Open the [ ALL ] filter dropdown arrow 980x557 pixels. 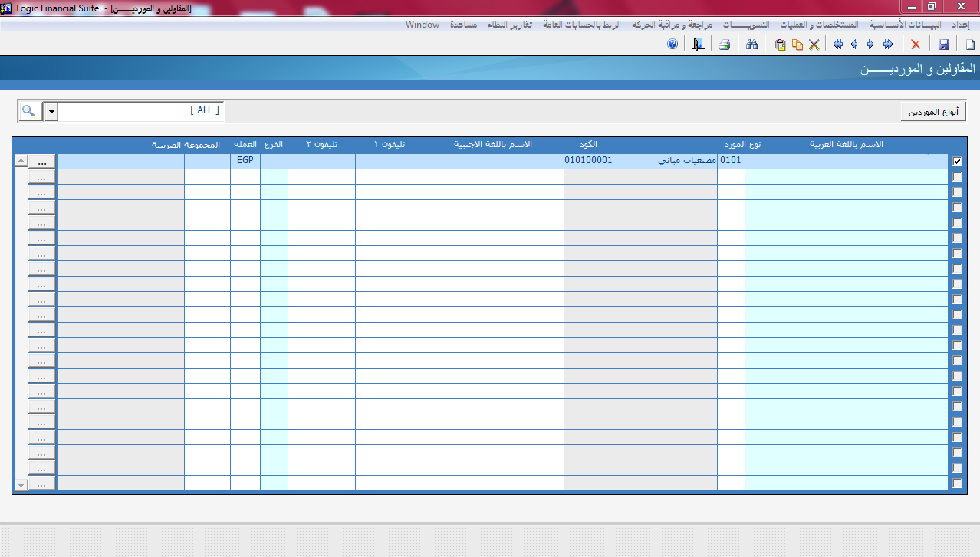51,111
